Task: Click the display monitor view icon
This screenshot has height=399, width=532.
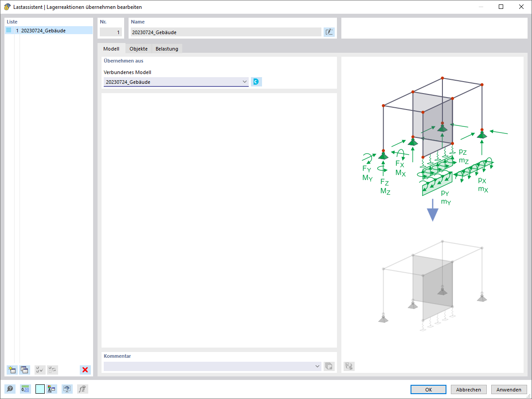Action: click(x=67, y=389)
